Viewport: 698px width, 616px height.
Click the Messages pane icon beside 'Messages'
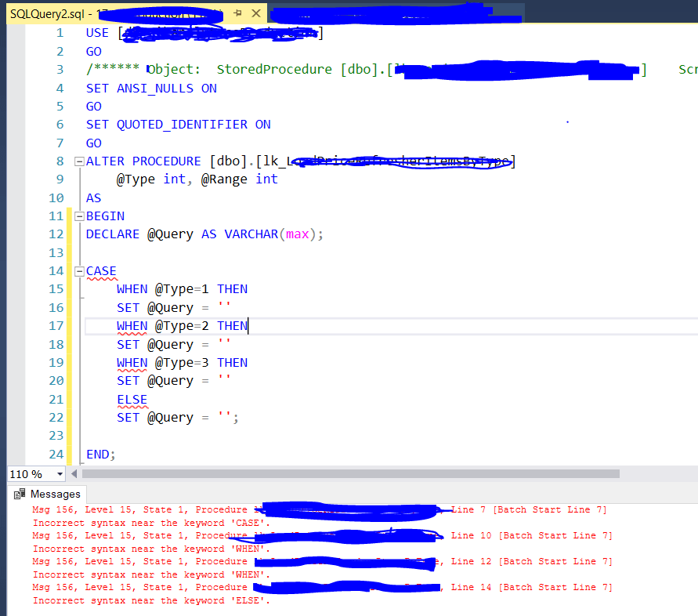(x=17, y=494)
